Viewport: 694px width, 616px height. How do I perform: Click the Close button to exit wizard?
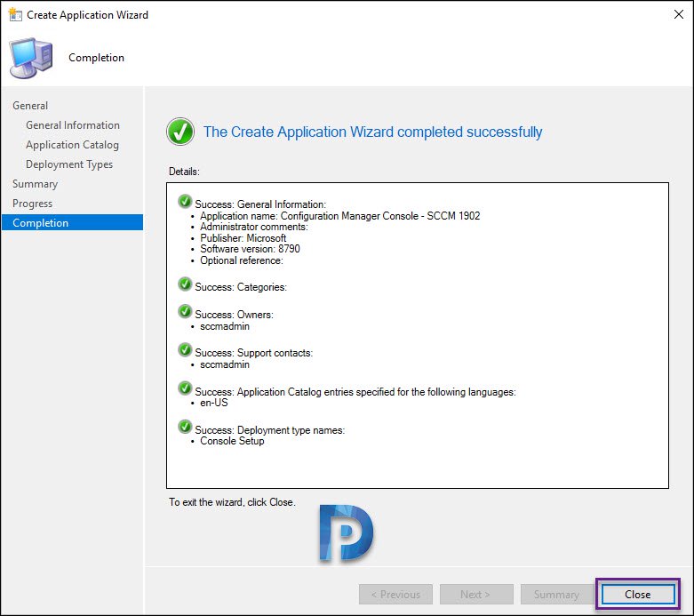[x=637, y=594]
